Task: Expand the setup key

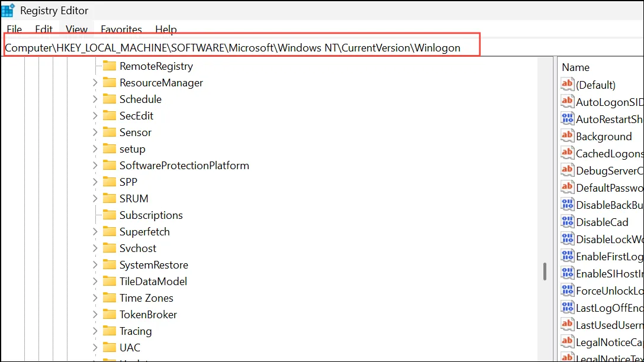Action: (x=95, y=148)
